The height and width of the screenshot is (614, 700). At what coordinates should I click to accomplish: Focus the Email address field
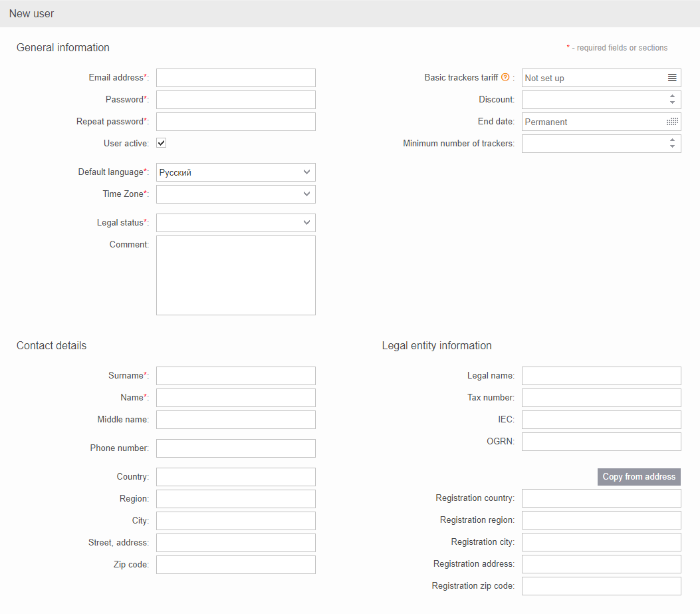point(235,78)
